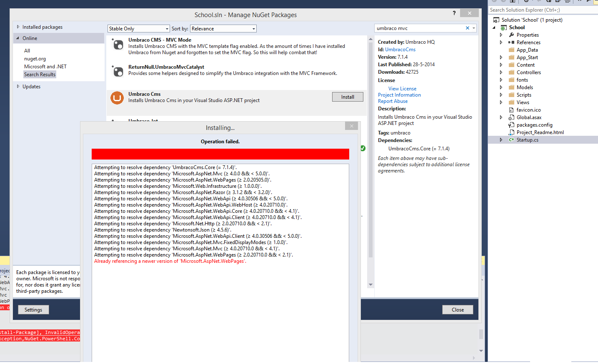598x364 pixels.
Task: Install the Umbraco Cms package
Action: (x=348, y=97)
